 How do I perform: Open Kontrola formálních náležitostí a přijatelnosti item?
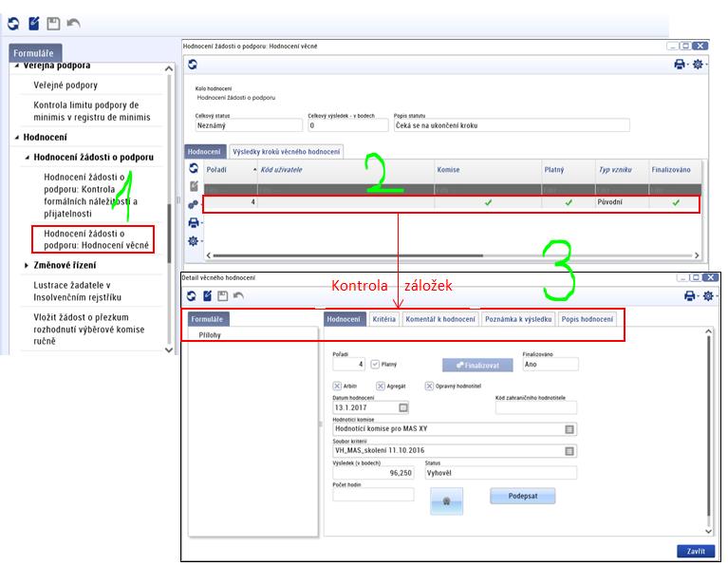pos(90,196)
